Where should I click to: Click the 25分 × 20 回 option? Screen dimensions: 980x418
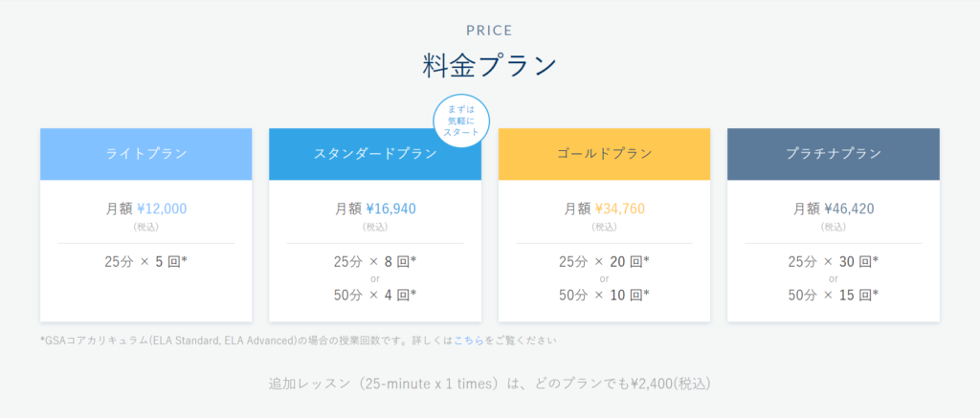[605, 262]
